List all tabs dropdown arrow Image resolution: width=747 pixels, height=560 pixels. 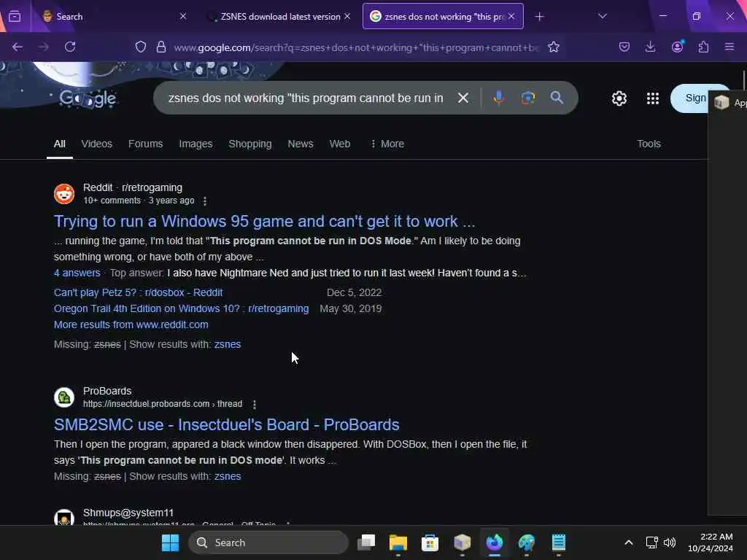point(603,17)
